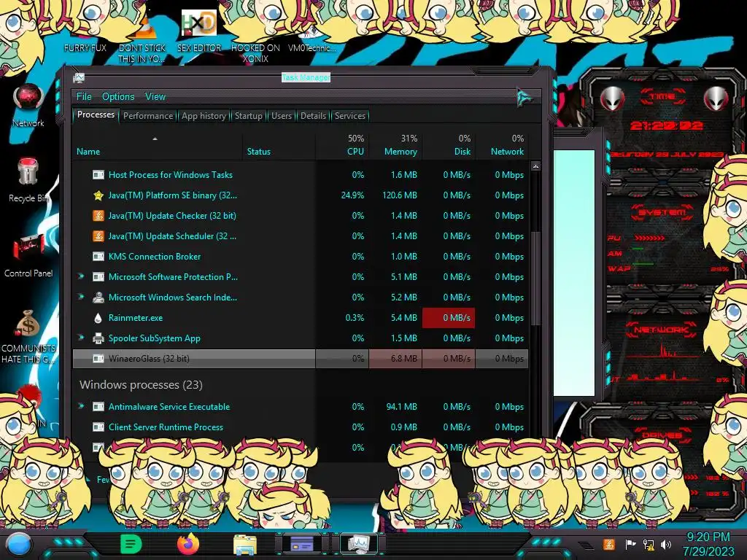The image size is (747, 560).
Task: Click the Java update tray icon
Action: pyautogui.click(x=608, y=544)
